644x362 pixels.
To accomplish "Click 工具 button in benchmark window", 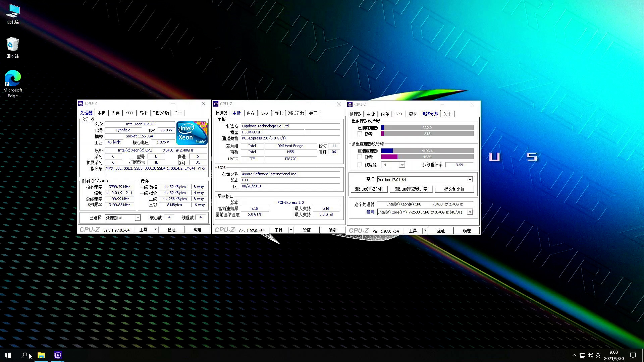I will tap(413, 231).
